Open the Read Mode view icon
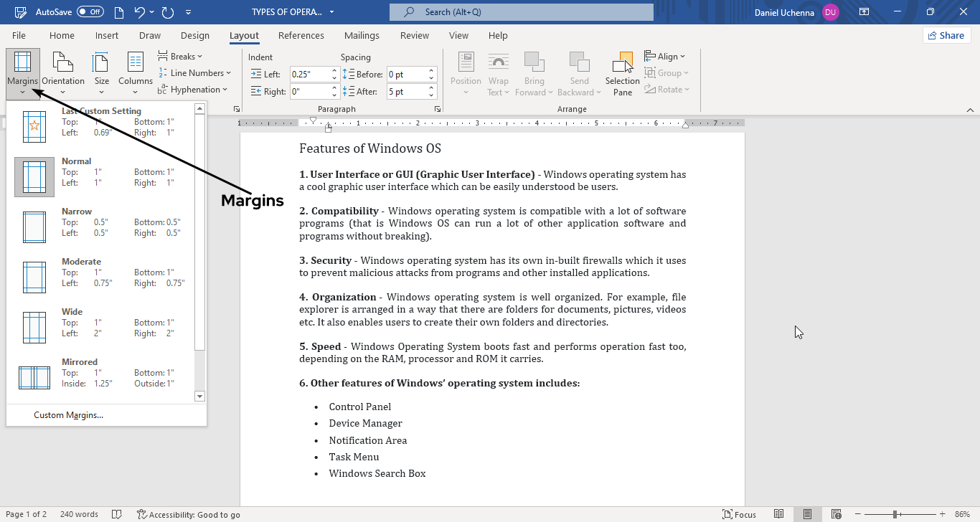 (x=779, y=514)
